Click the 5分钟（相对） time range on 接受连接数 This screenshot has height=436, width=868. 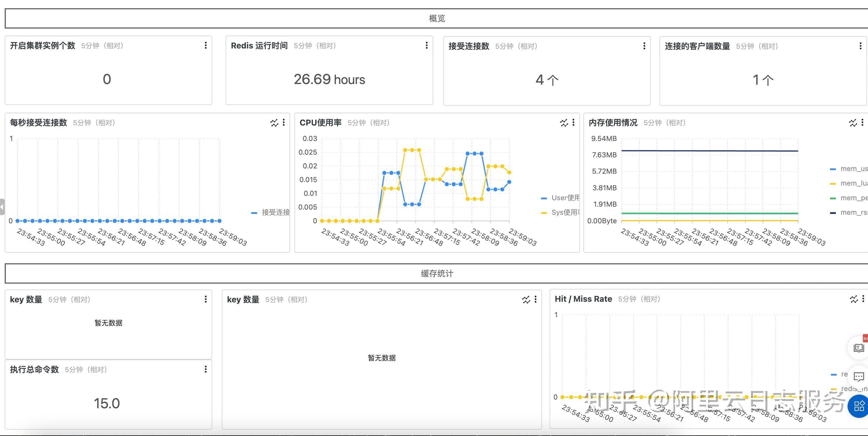point(516,46)
